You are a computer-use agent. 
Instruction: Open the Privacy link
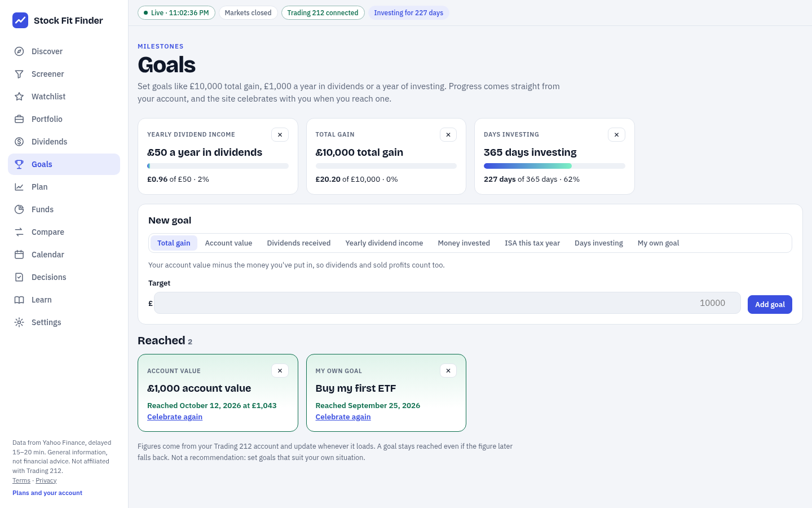click(x=46, y=480)
